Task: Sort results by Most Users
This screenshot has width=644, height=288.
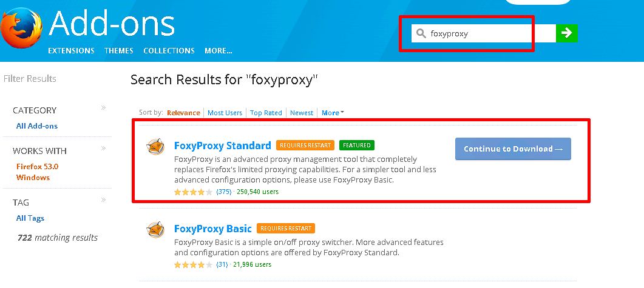Action: pos(225,113)
